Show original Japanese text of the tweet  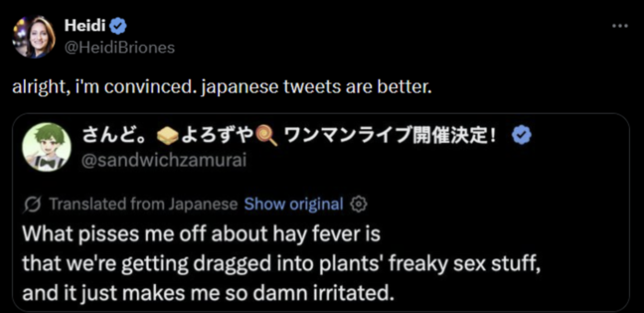[293, 204]
